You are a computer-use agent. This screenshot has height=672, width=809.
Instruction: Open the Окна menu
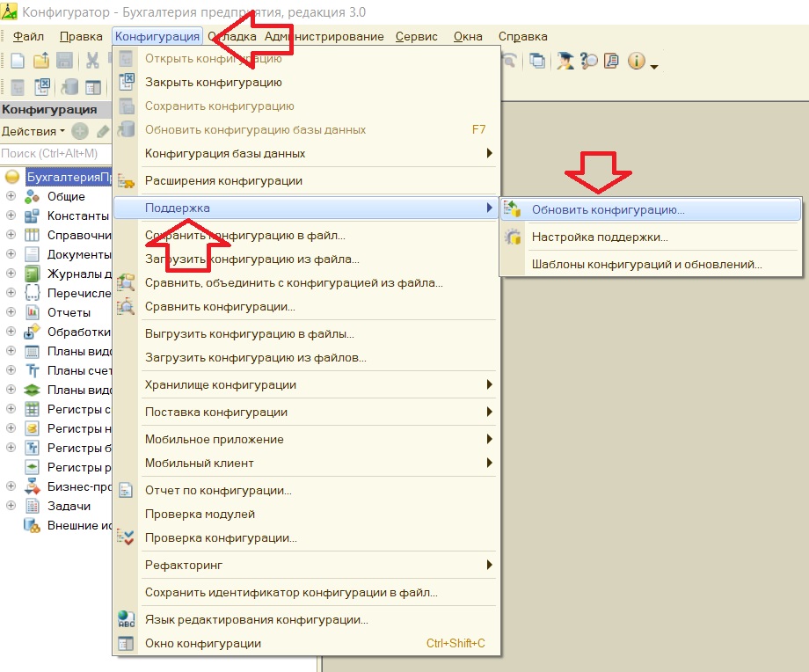point(468,37)
